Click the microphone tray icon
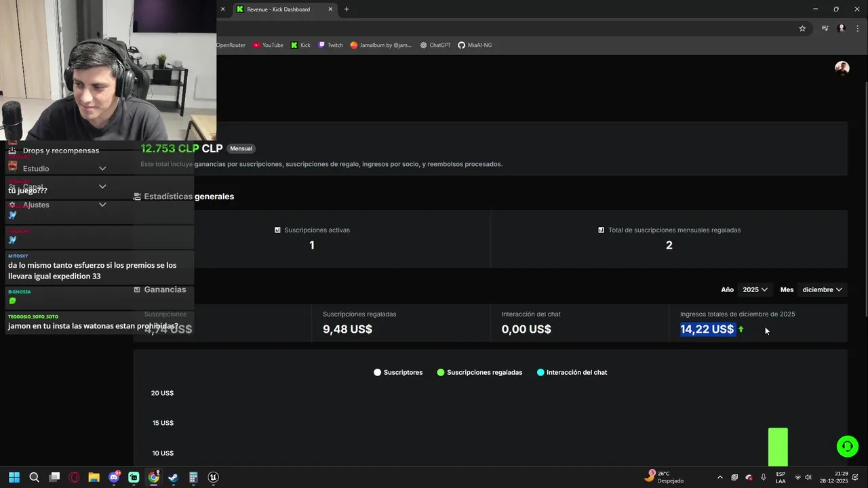The image size is (868, 488). pyautogui.click(x=764, y=477)
